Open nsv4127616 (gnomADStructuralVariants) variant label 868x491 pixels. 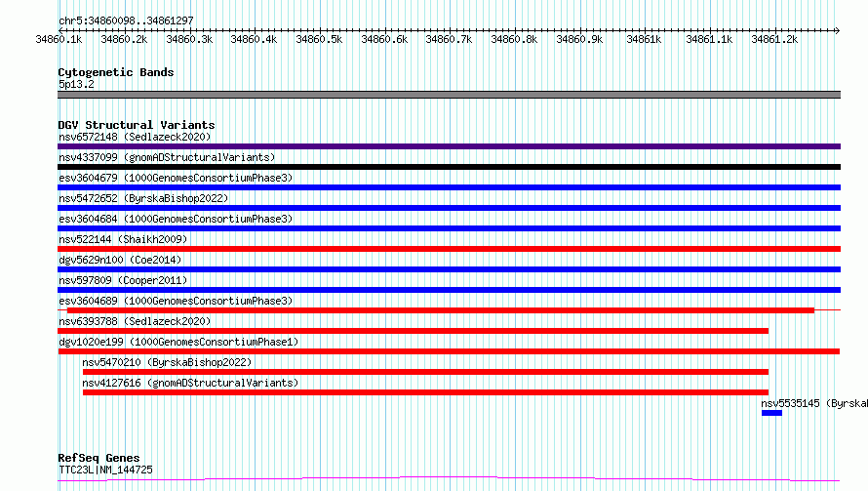190,383
